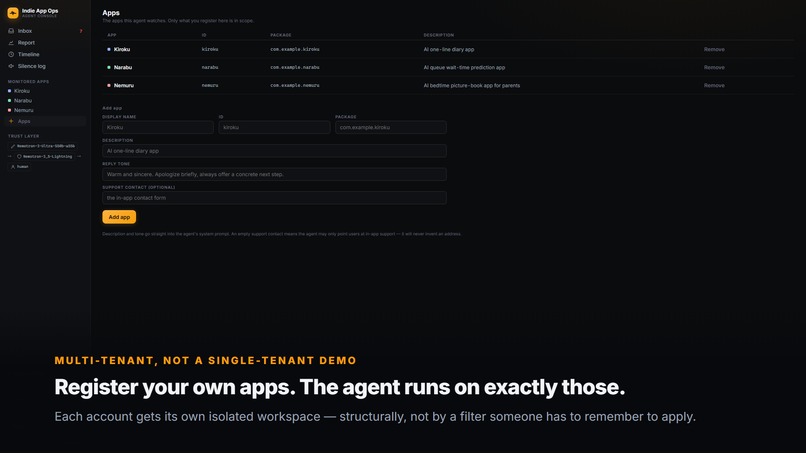Click the 'narabu' ID cell

[x=210, y=67]
